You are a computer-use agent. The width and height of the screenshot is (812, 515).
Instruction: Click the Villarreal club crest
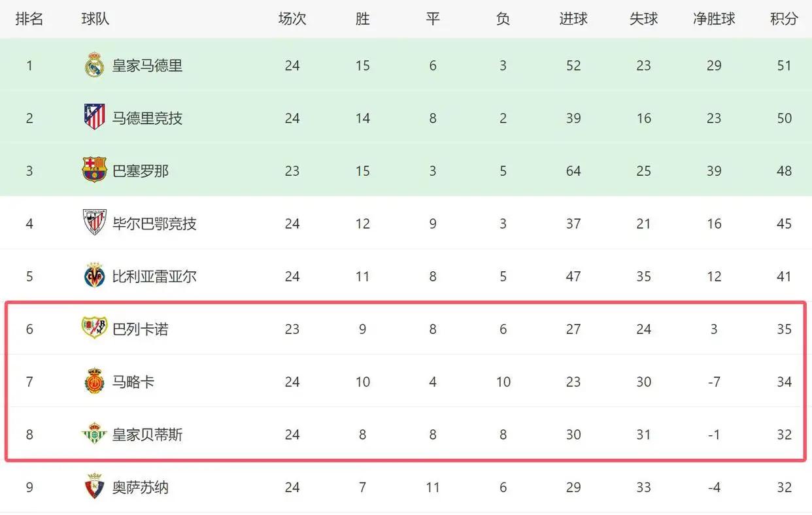click(95, 276)
